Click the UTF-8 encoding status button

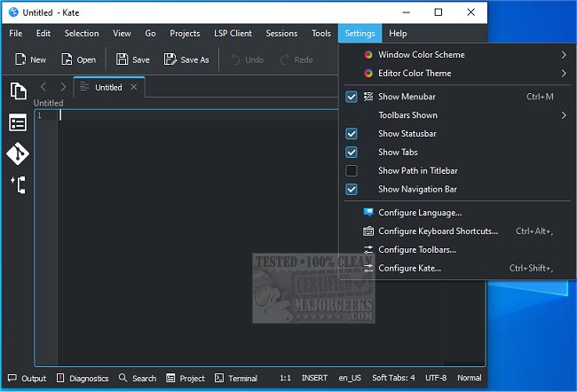[x=434, y=378]
